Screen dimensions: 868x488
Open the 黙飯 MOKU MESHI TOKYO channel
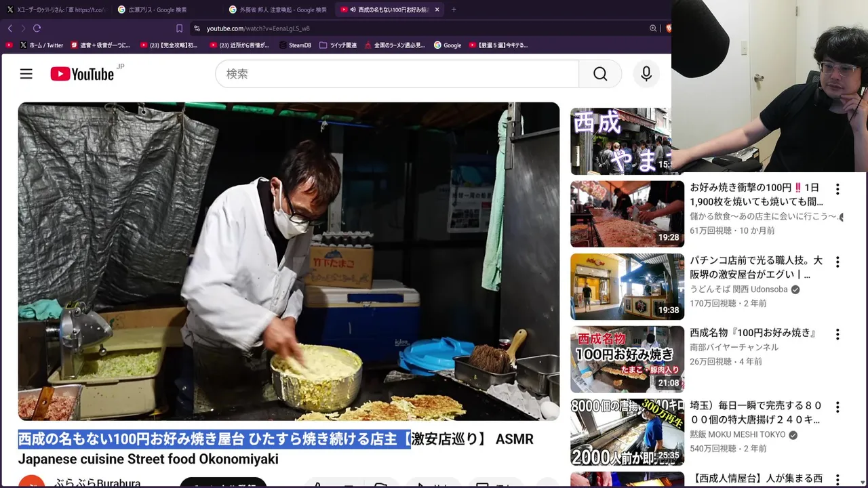[737, 434]
